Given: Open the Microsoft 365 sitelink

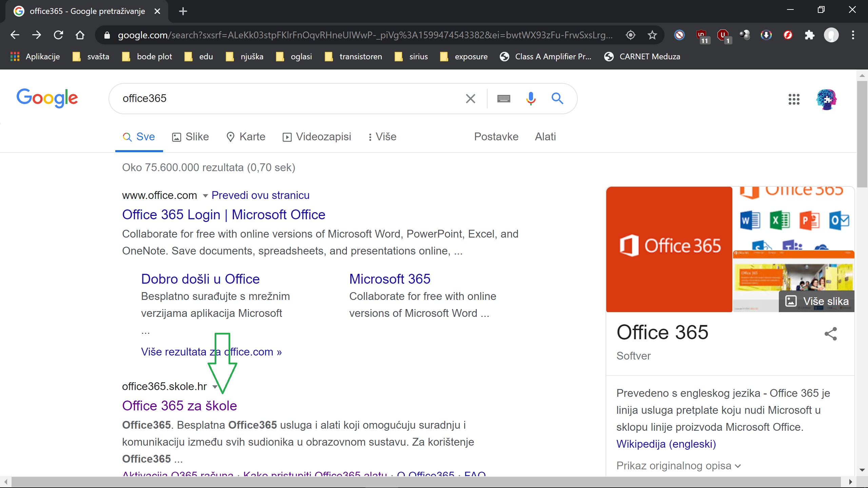Looking at the screenshot, I should click(390, 279).
